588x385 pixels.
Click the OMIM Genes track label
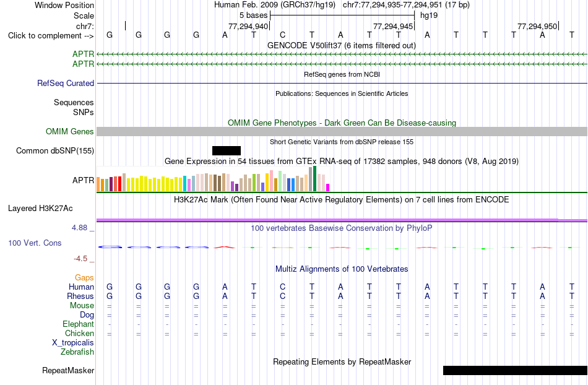tap(69, 132)
